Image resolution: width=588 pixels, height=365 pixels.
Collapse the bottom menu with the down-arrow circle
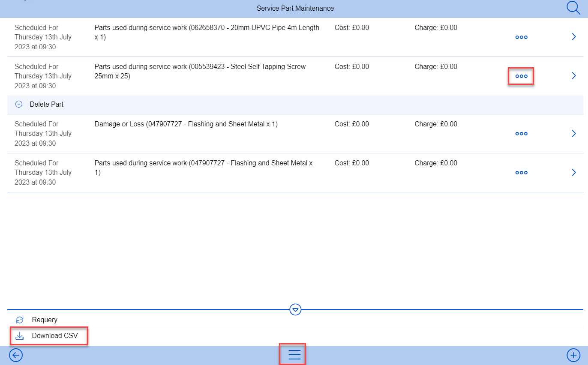click(295, 309)
